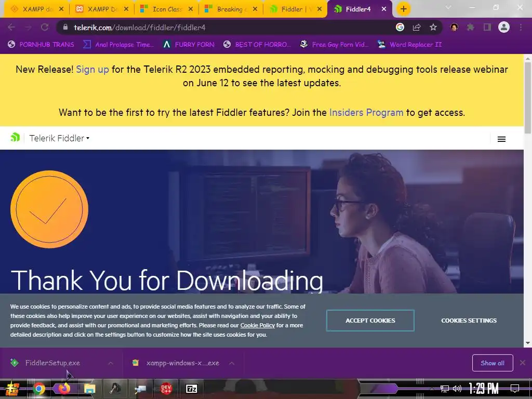The height and width of the screenshot is (399, 532).
Task: Click the Telerik Progress logo
Action: click(x=15, y=137)
